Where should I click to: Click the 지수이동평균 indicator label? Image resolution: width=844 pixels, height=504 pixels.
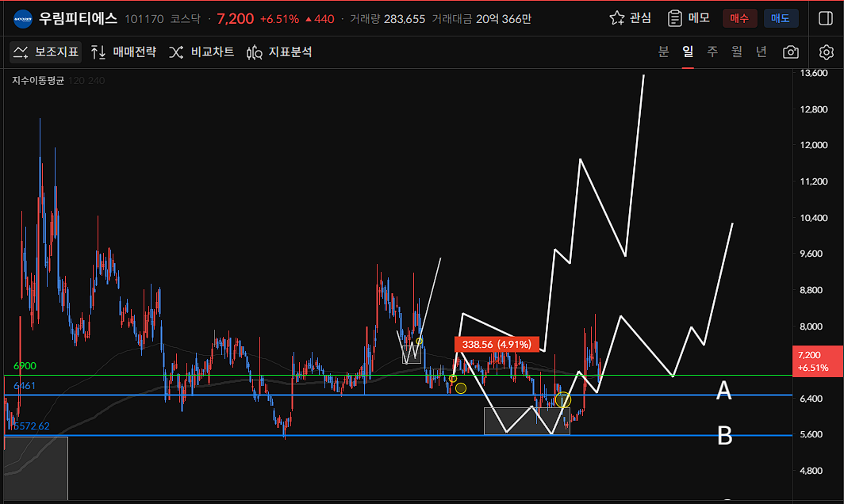tap(38, 81)
